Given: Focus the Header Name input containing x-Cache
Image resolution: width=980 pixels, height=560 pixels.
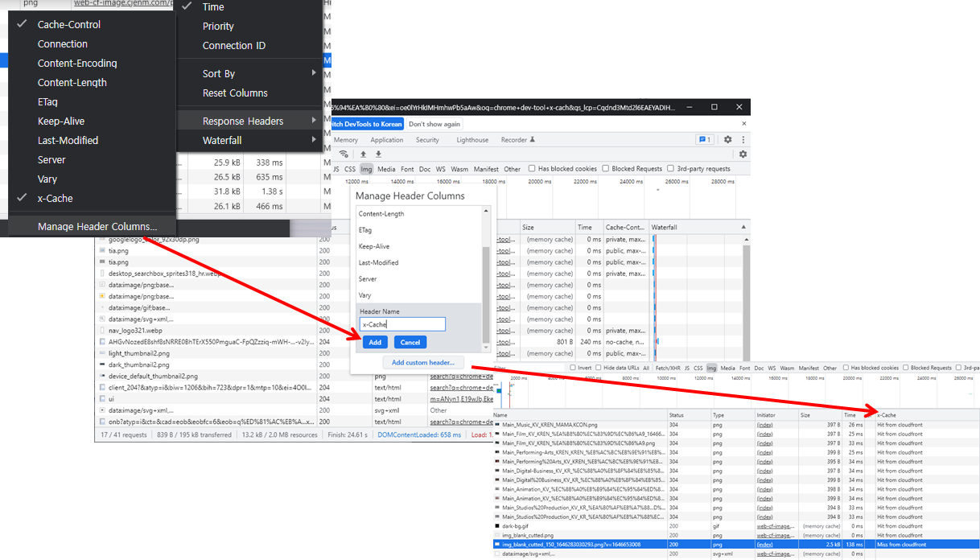Looking at the screenshot, I should pos(402,324).
